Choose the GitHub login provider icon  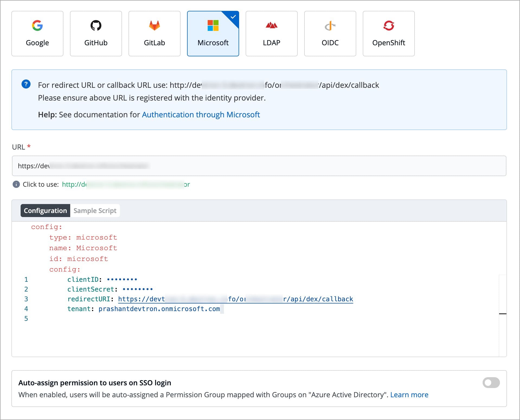[96, 25]
